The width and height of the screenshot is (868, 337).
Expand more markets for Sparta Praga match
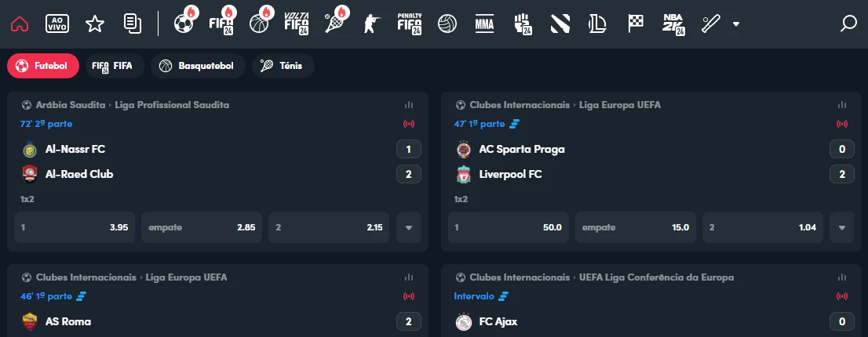[842, 227]
